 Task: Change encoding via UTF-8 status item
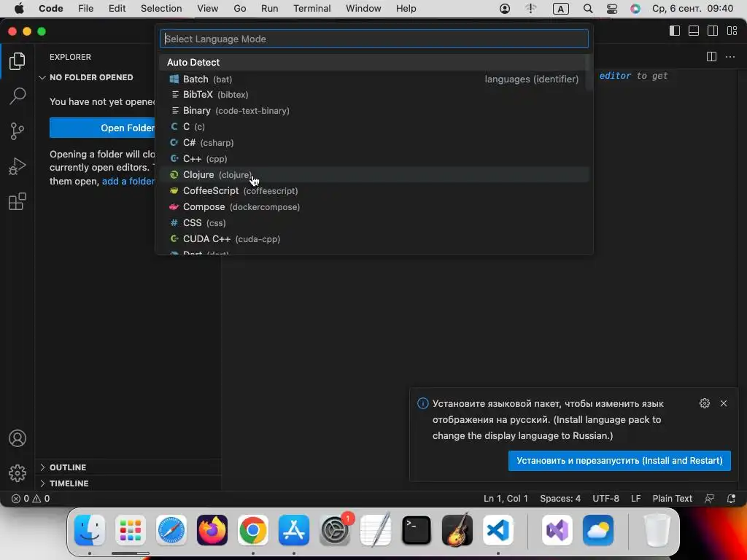click(x=606, y=499)
